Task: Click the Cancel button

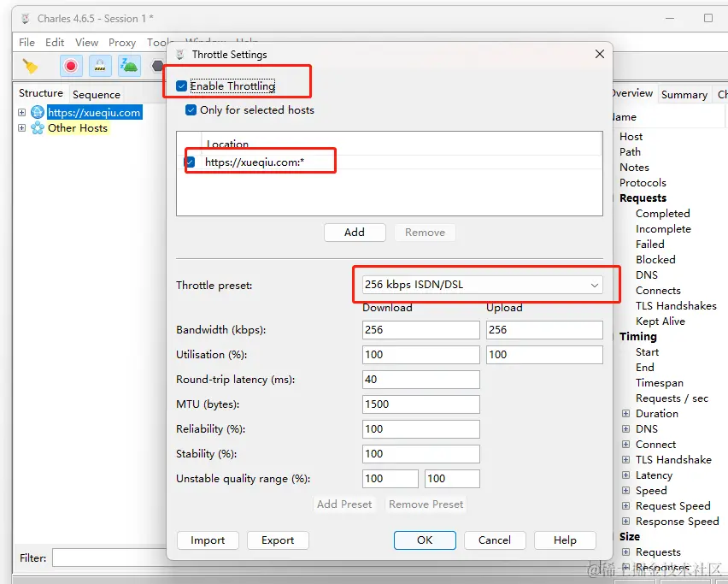Action: pos(495,540)
